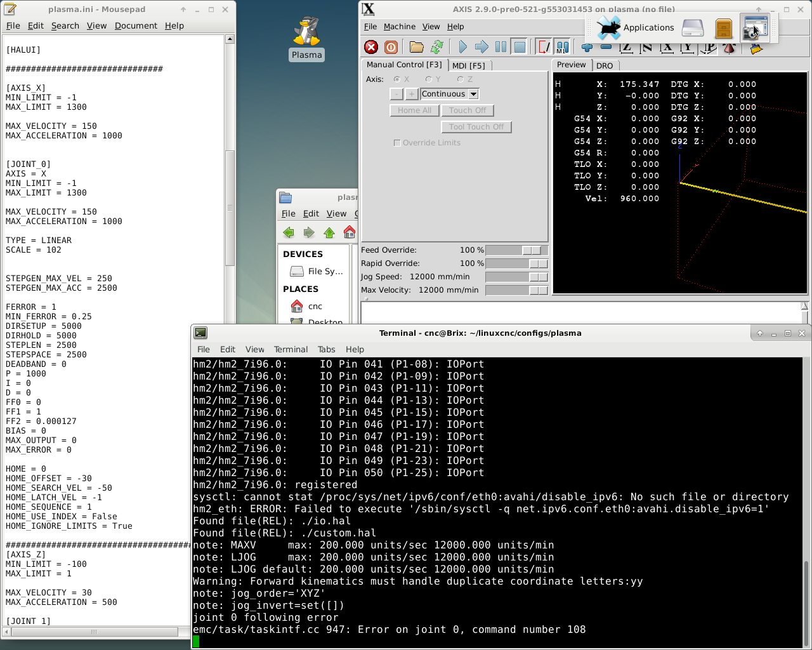Screen dimensions: 812x650
Task: Click the jog minus button
Action: [396, 94]
